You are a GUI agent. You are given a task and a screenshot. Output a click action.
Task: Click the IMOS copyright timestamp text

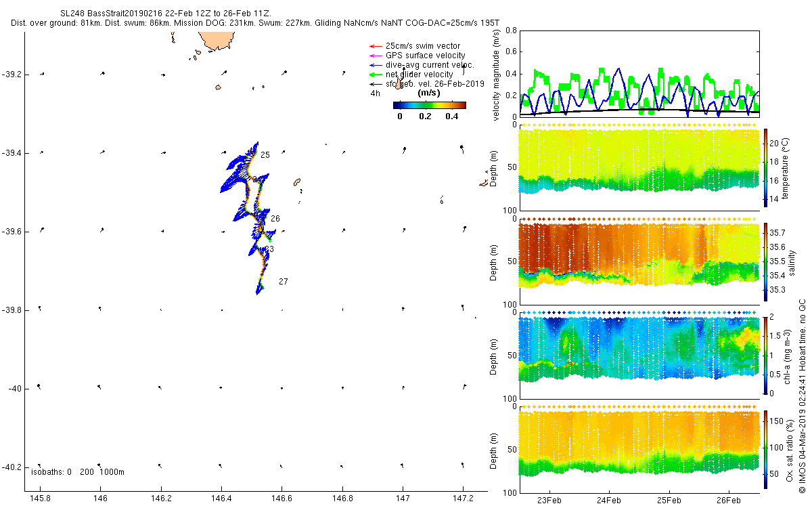(802, 396)
